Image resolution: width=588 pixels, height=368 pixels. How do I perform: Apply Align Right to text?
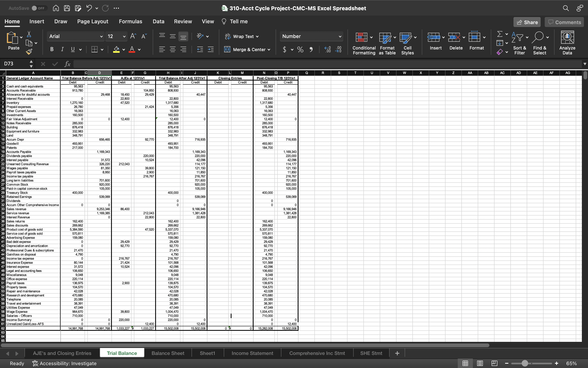pos(184,49)
